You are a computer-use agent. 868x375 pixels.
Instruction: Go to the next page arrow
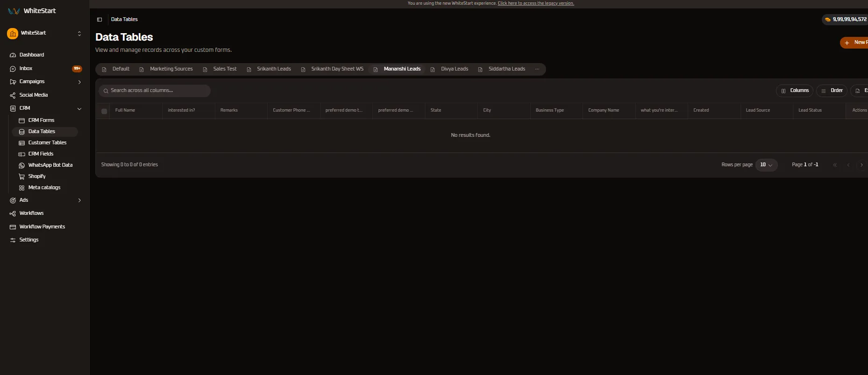[862, 165]
